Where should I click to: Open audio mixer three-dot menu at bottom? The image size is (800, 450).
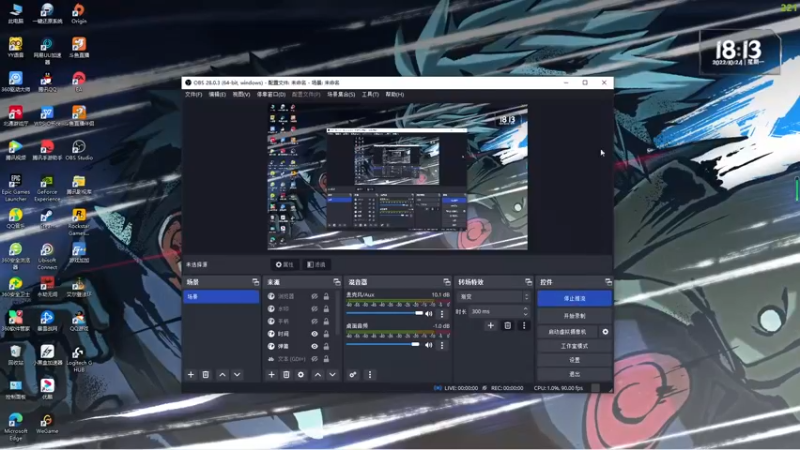click(370, 374)
